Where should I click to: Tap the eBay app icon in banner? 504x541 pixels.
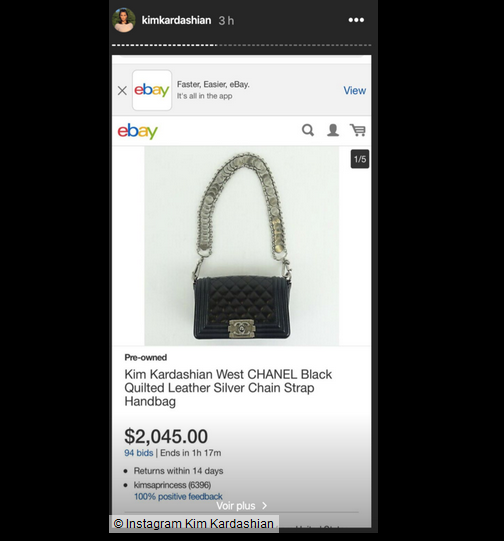(152, 90)
